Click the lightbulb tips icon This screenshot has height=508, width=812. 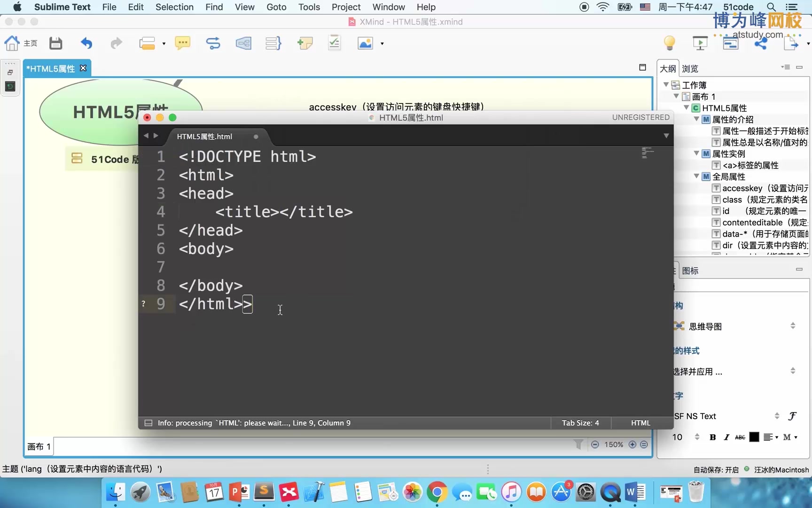(669, 43)
